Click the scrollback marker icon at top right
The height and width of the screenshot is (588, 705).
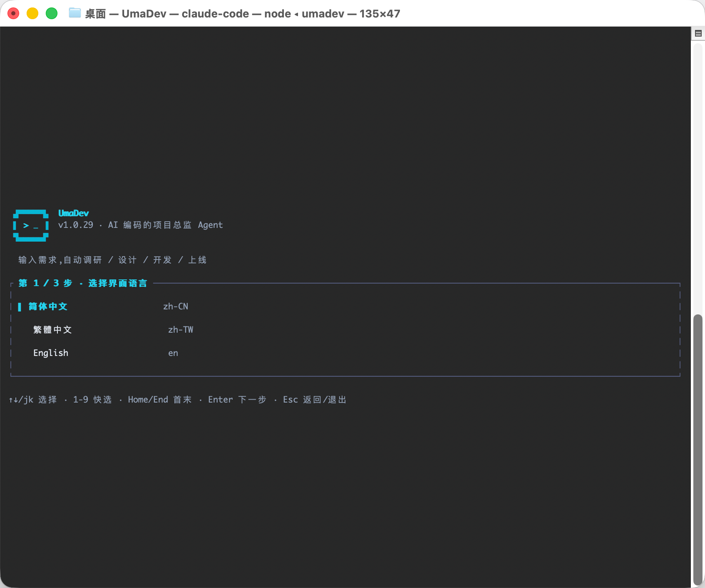tap(698, 33)
